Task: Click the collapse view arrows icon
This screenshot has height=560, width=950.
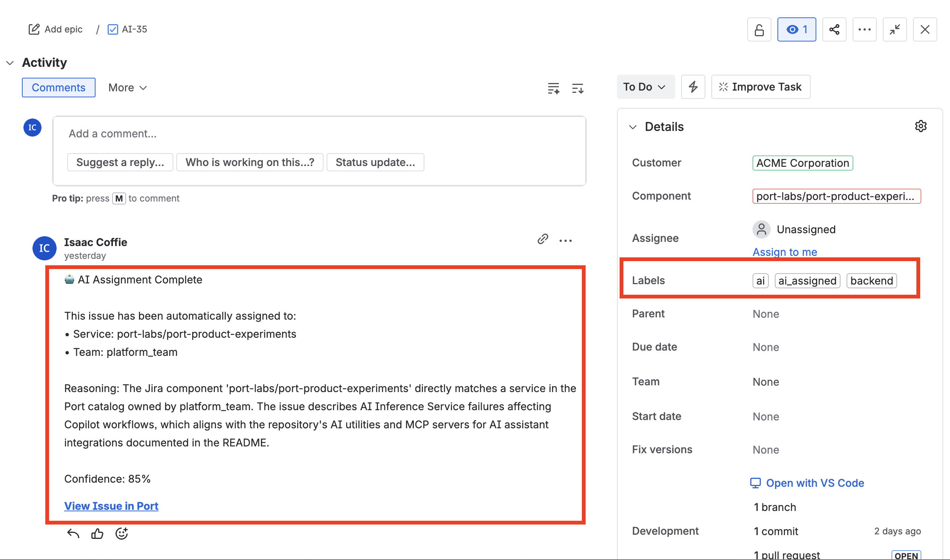Action: click(x=894, y=29)
